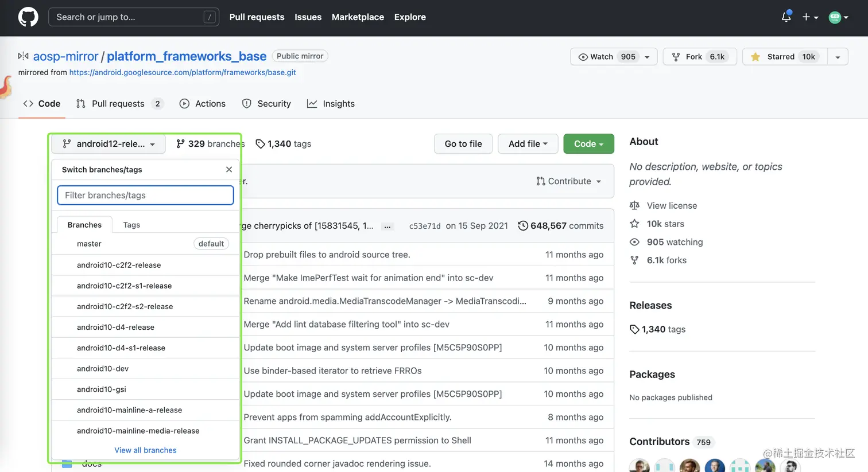Open 'Grant INSTALL_PACKAGE_UPDATES permission to Shell' commit
868x472 pixels.
point(357,440)
